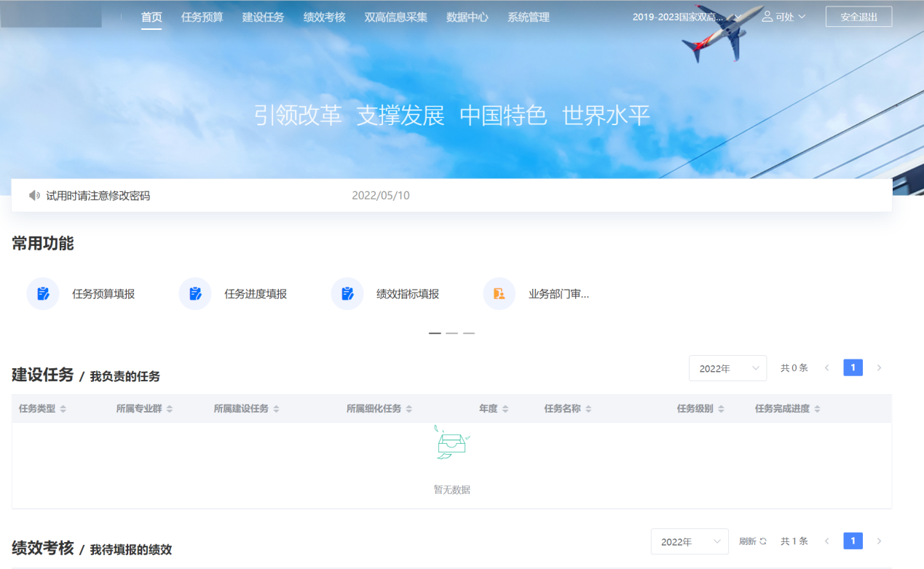Click the 任务预算填报 shortcut icon
The height and width of the screenshot is (569, 924).
43,294
